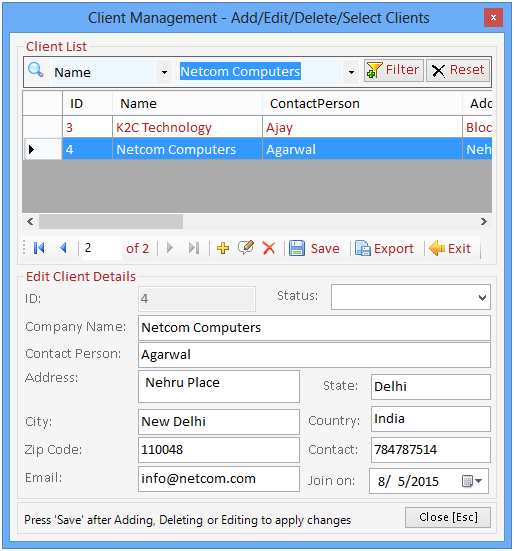514x551 pixels.
Task: Click the disabled ID field showing 4
Action: pyautogui.click(x=197, y=299)
